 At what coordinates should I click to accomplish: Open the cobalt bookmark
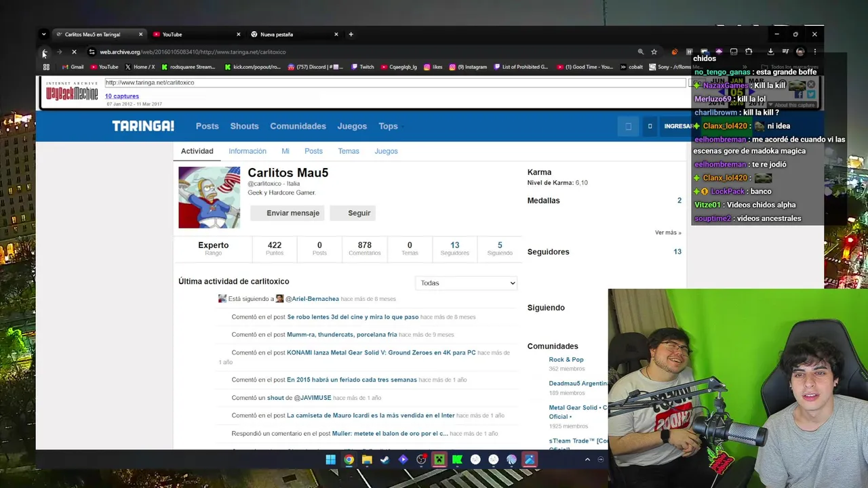click(631, 67)
